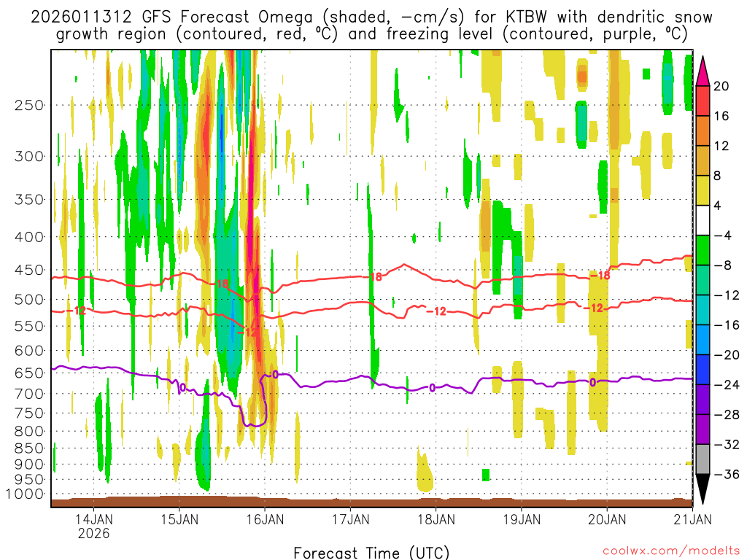This screenshot has height=560, width=747.
Task: Click the 21JAN date label
Action: [692, 519]
